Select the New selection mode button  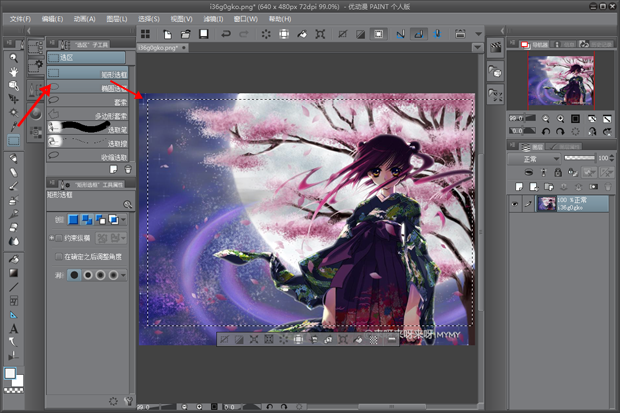pos(73,220)
